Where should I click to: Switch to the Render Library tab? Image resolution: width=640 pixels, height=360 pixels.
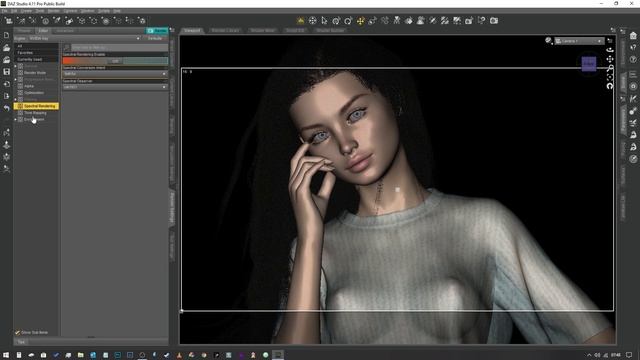pos(225,31)
